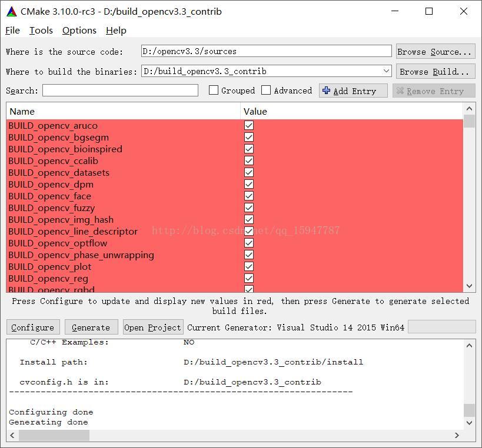
Task: Enable the Advanced checkbox
Action: (266, 91)
